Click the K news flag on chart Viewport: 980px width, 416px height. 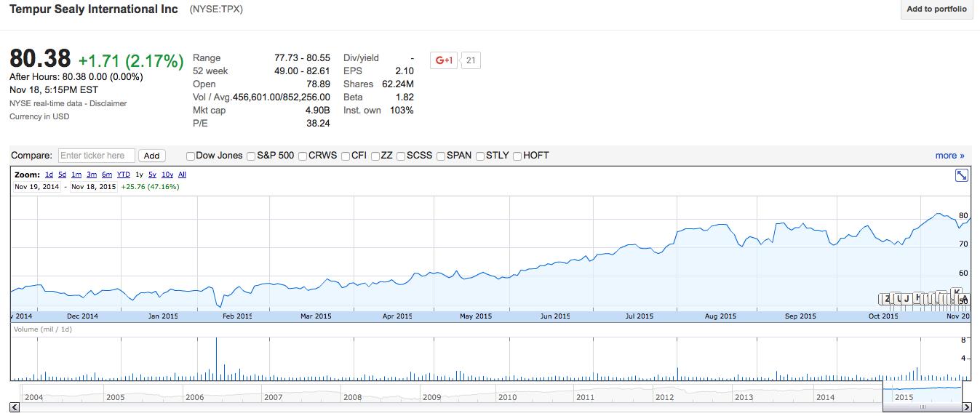pyautogui.click(x=956, y=292)
